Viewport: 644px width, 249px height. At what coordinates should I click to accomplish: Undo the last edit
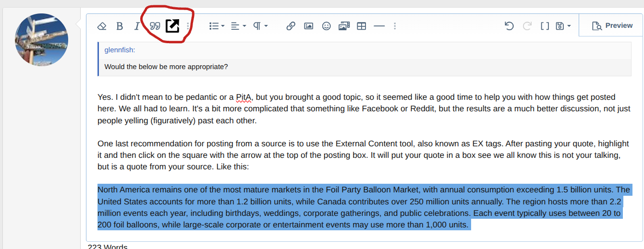tap(510, 26)
